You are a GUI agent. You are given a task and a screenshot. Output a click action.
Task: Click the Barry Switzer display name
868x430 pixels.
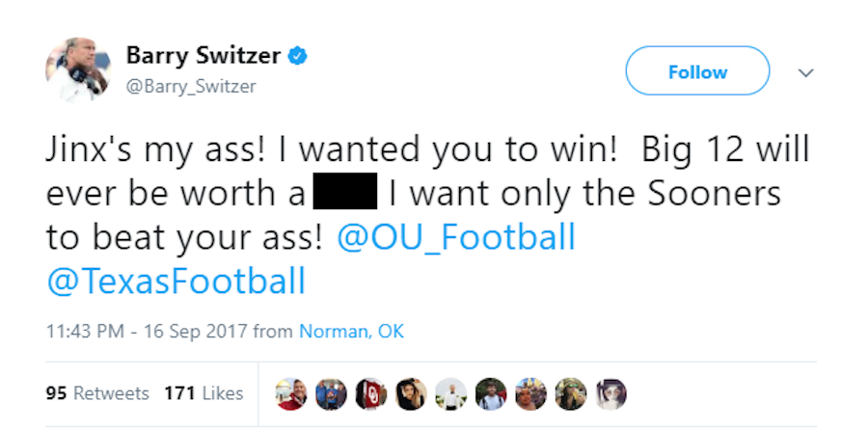click(203, 56)
